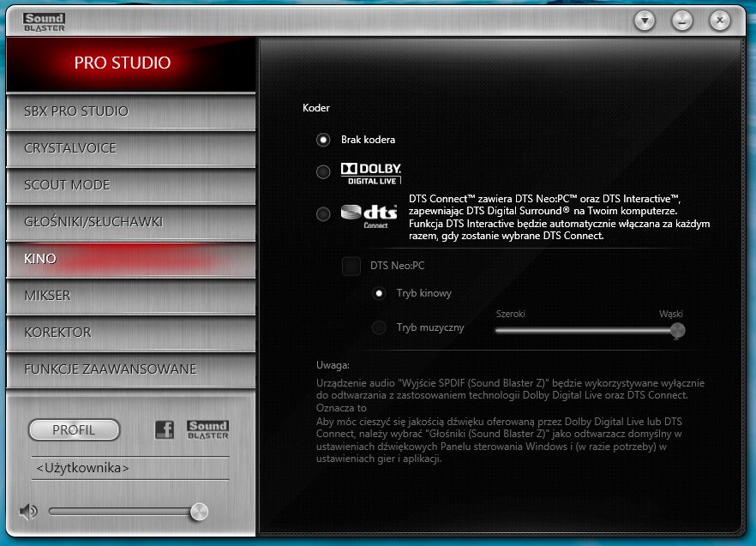Click the Sound Blaster logo in title bar
Viewport: 756px width, 546px height.
(x=44, y=22)
